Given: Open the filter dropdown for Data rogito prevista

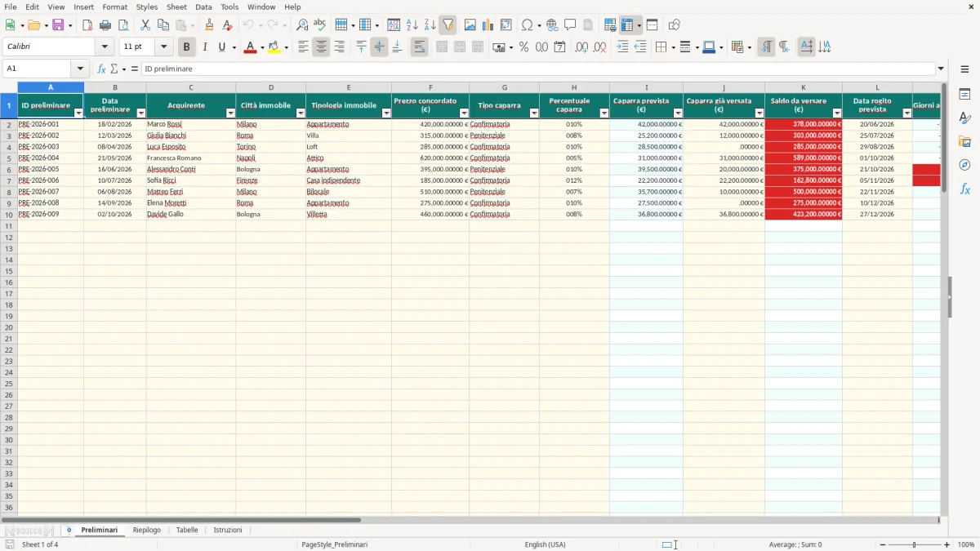Looking at the screenshot, I should [907, 113].
